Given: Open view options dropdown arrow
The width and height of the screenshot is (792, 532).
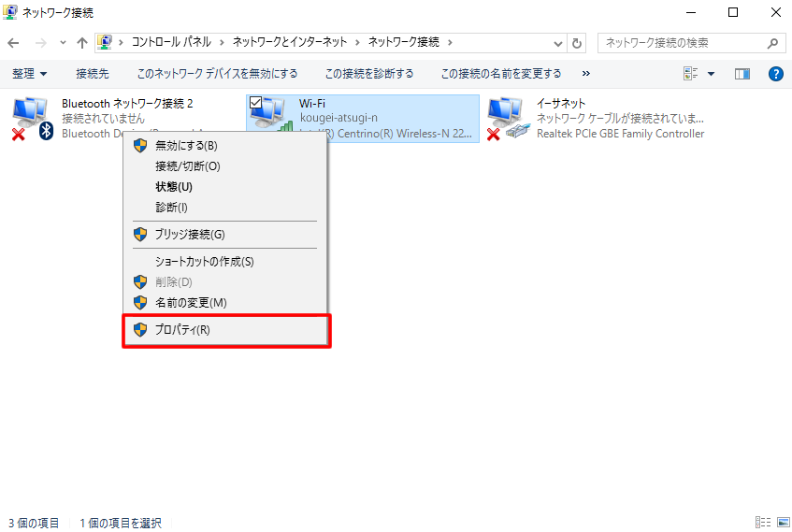Looking at the screenshot, I should click(712, 74).
